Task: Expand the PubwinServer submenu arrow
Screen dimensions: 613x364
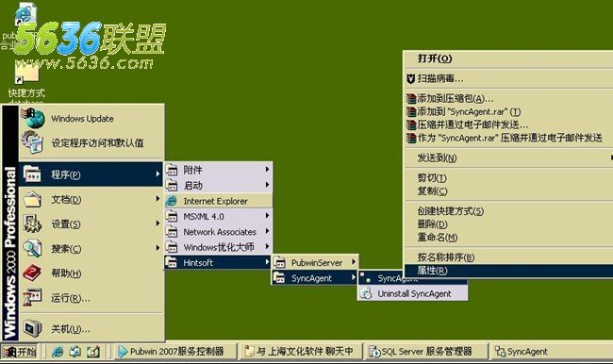Action: click(353, 262)
